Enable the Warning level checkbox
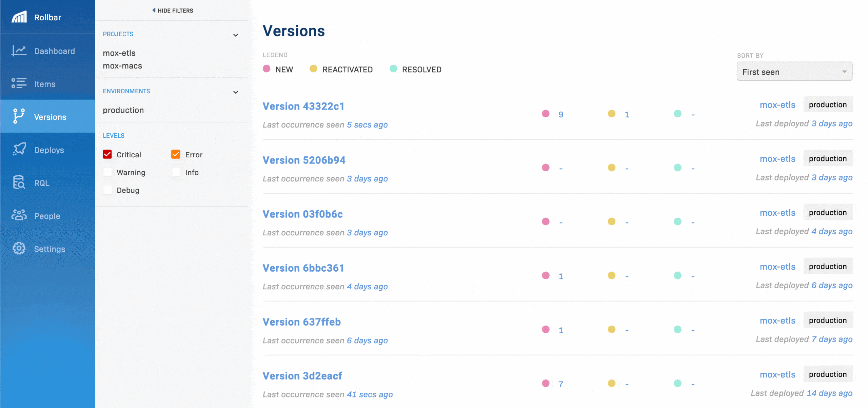 click(x=107, y=172)
